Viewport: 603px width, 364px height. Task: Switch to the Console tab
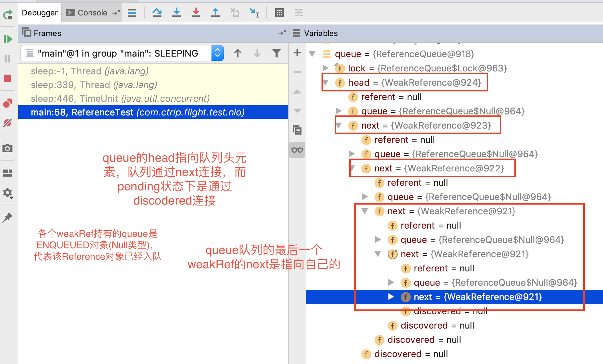tap(92, 13)
